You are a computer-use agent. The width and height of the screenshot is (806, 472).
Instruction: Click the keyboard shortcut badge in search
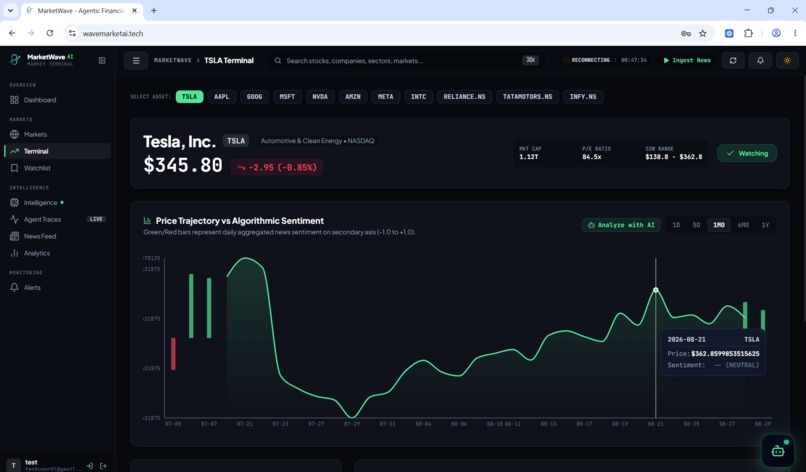tap(530, 60)
